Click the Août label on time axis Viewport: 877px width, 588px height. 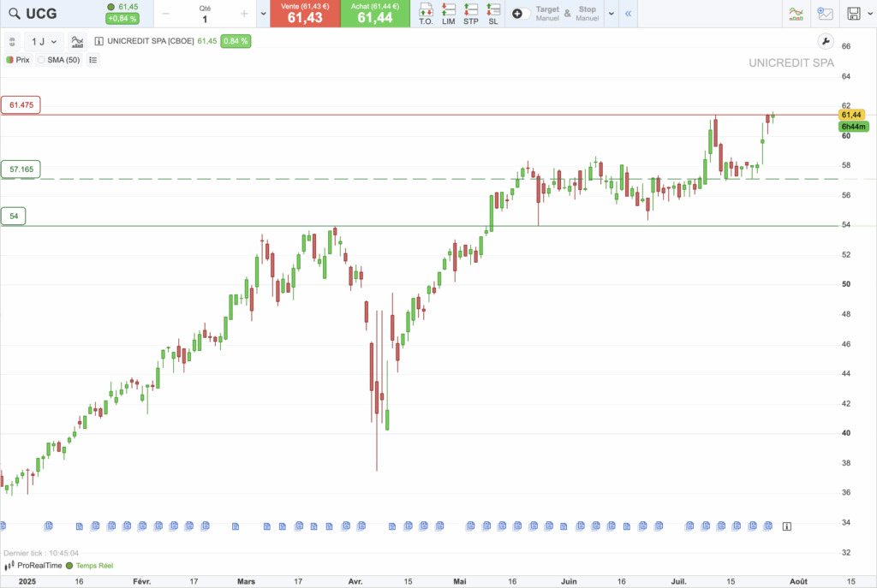point(798,581)
